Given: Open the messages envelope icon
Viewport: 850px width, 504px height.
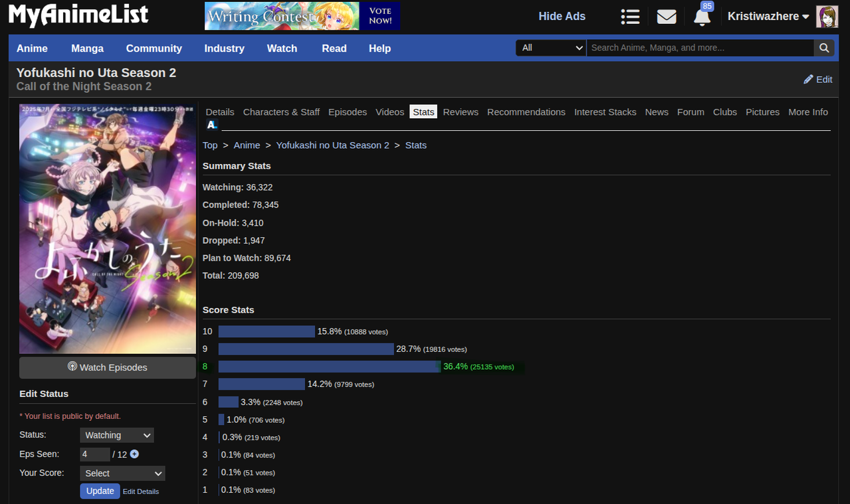Looking at the screenshot, I should (x=667, y=17).
